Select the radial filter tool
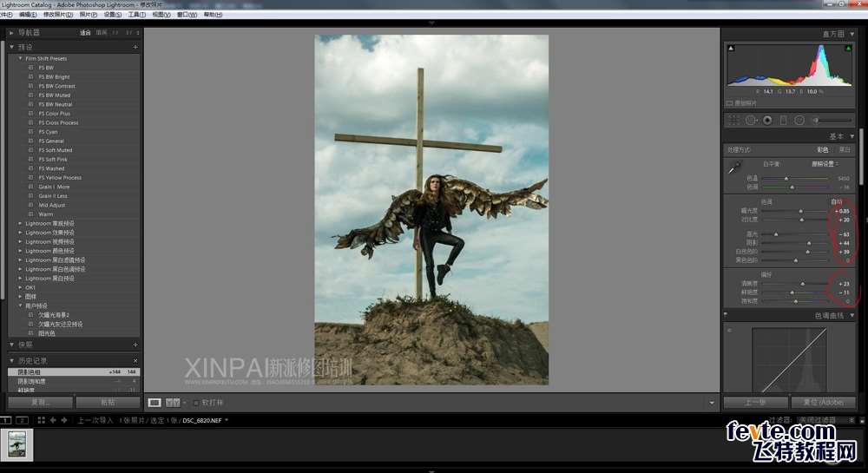The height and width of the screenshot is (473, 868). point(799,120)
